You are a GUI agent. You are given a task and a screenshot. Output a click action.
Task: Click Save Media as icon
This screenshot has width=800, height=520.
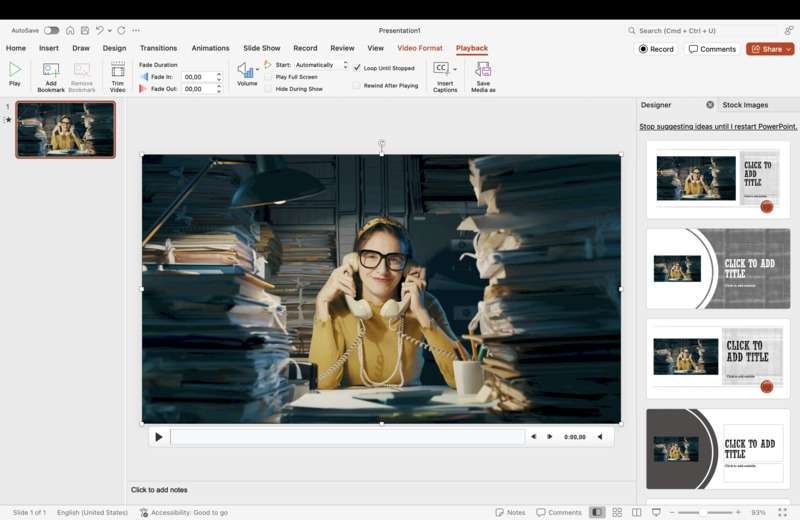coord(483,70)
